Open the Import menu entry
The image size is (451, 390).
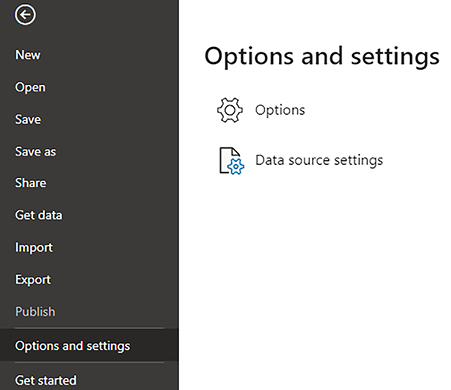click(34, 248)
